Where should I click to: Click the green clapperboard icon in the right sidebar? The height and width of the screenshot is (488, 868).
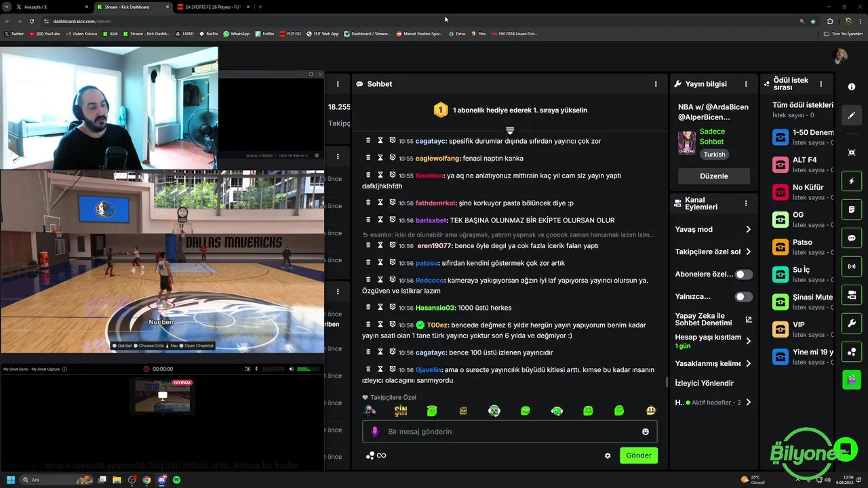click(852, 380)
